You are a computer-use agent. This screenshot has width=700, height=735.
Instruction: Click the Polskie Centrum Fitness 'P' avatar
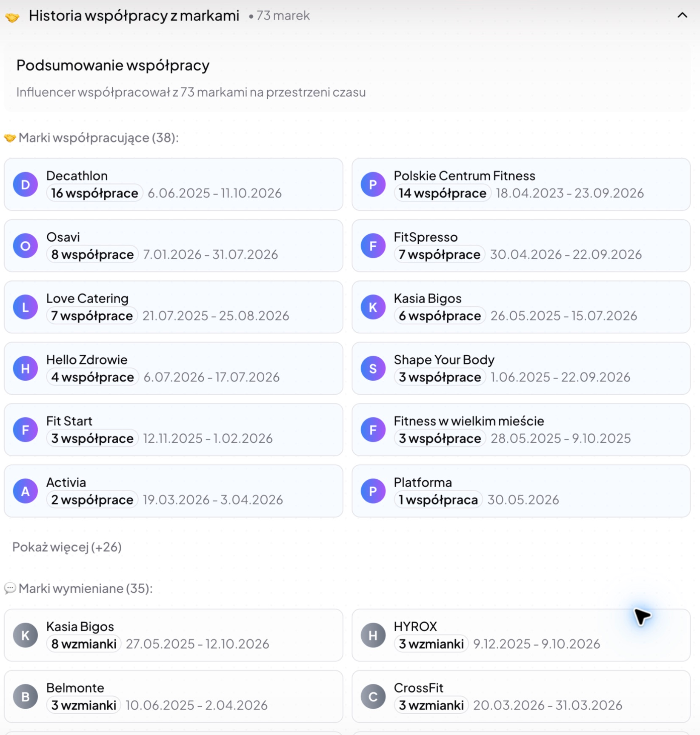[x=373, y=184]
